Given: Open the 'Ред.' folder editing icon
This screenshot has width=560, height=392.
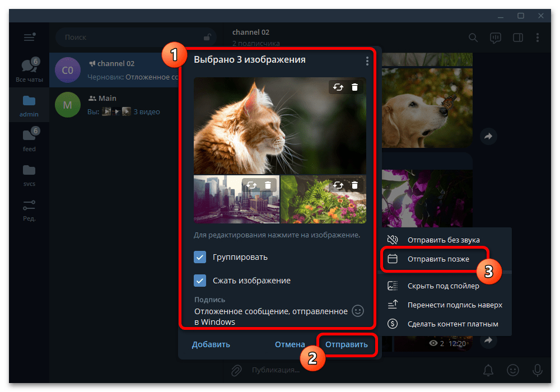Looking at the screenshot, I should tap(29, 211).
